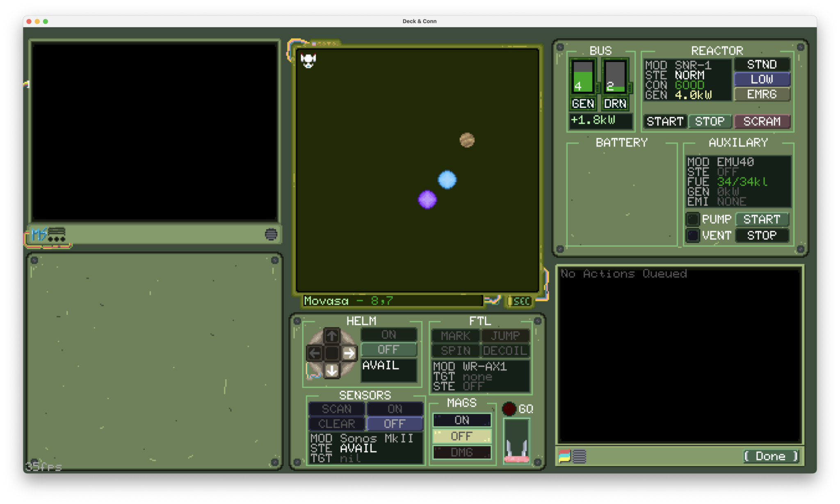The image size is (840, 504).
Task: Turn sensors ON
Action: [395, 409]
